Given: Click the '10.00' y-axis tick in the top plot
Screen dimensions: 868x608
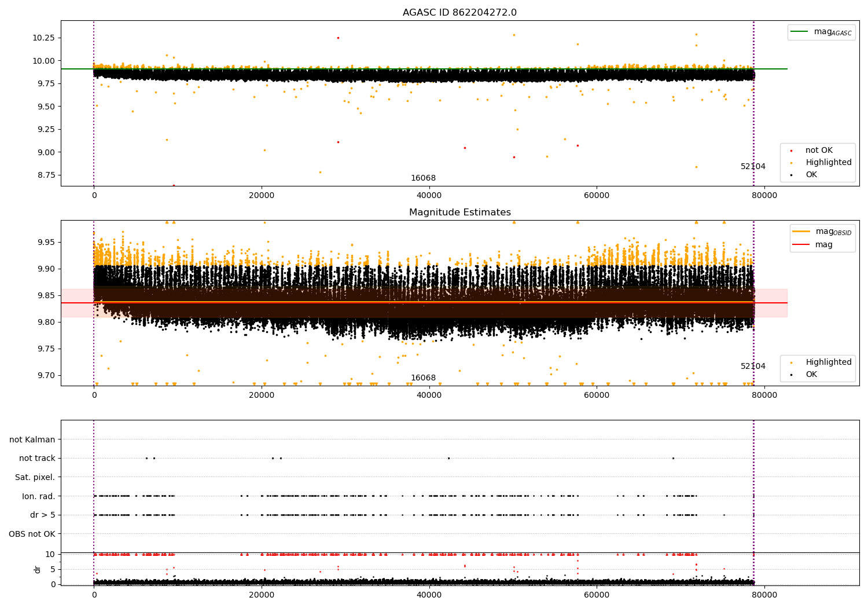Looking at the screenshot, I should [x=43, y=61].
